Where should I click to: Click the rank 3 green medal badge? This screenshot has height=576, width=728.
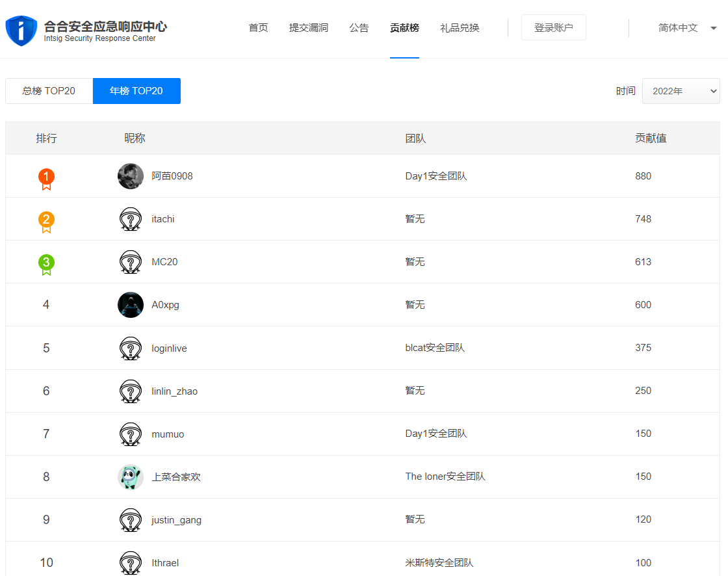point(46,264)
